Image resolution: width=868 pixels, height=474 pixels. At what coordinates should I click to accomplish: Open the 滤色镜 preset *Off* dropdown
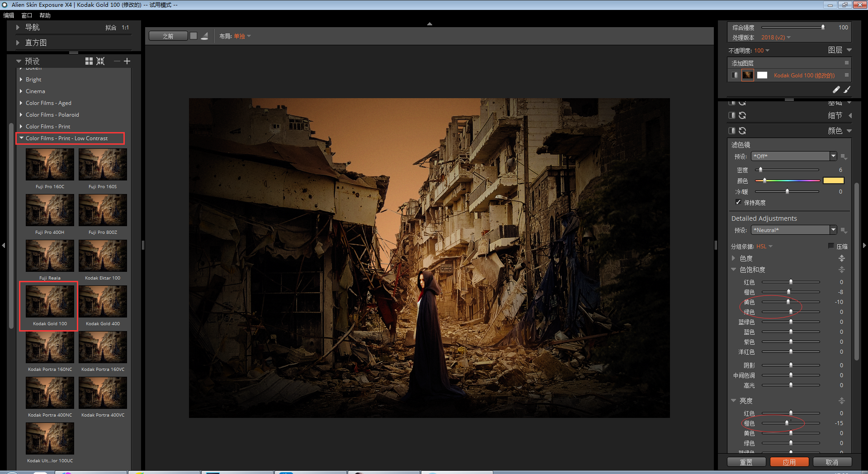794,156
